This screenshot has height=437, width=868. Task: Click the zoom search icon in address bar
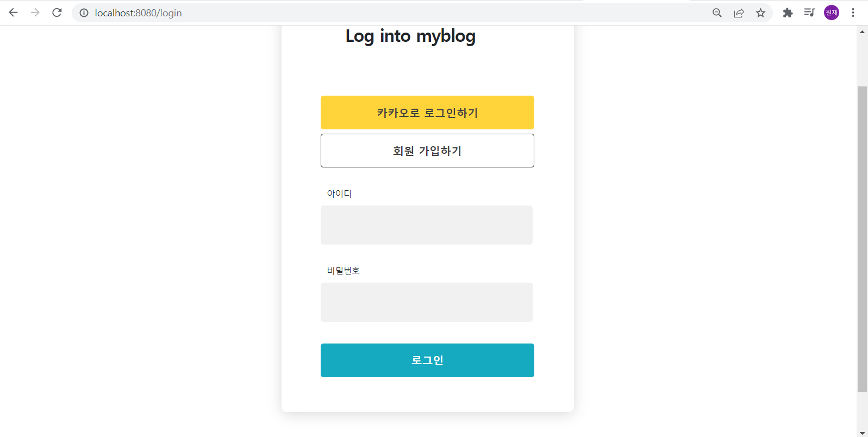click(717, 12)
